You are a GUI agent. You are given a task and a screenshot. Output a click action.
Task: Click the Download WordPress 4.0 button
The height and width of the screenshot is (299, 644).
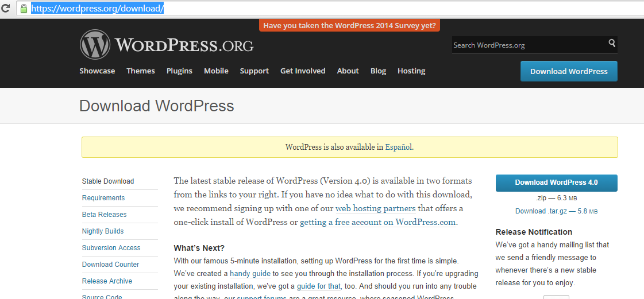557,182
